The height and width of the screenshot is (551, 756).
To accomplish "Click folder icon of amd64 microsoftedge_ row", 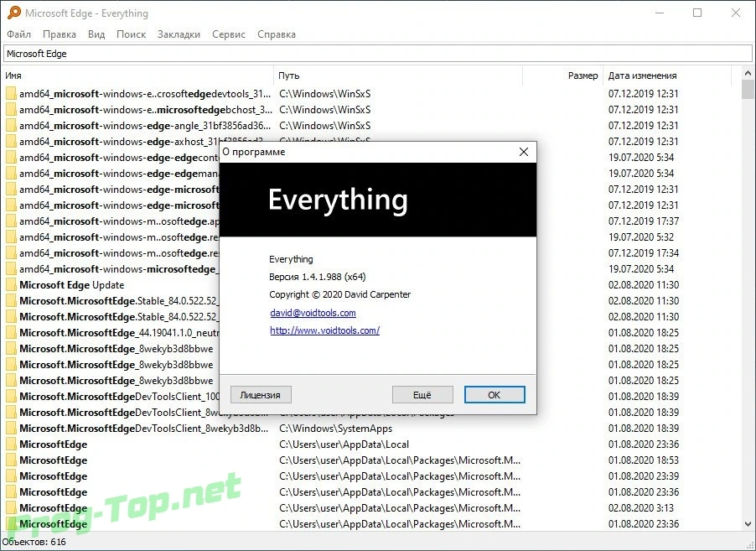I will coord(11,269).
